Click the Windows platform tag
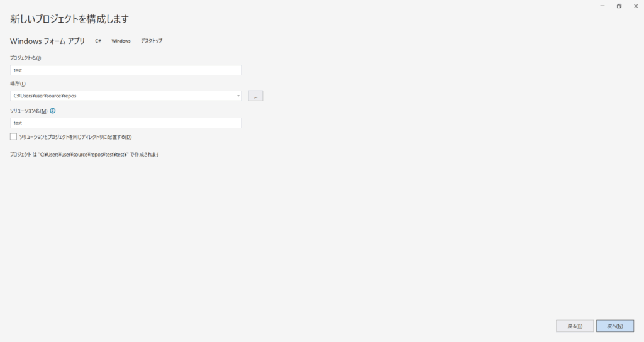 point(121,41)
